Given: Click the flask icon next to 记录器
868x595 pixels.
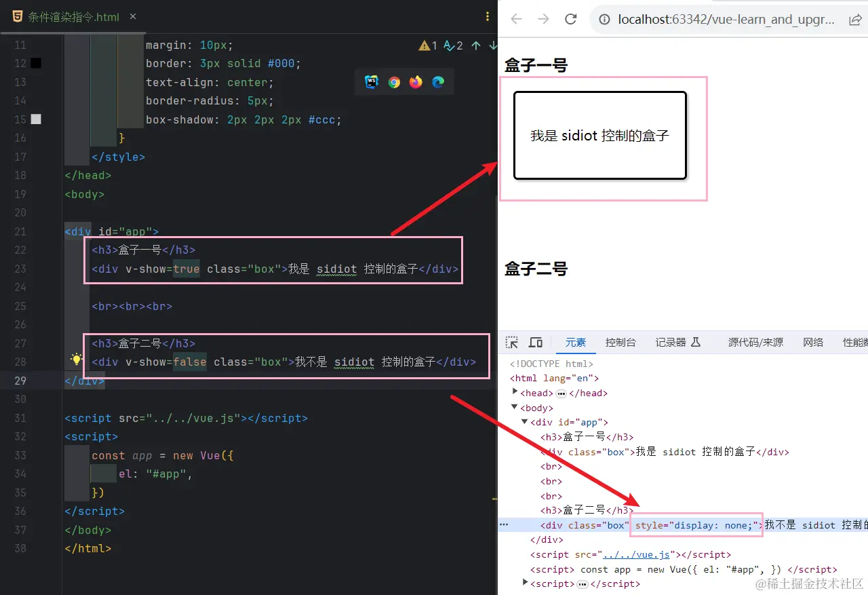Looking at the screenshot, I should pos(696,342).
